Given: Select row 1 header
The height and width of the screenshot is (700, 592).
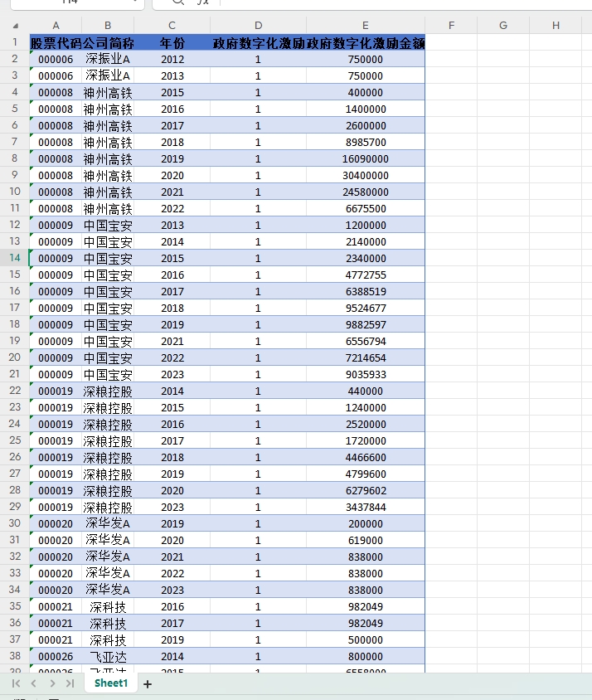Looking at the screenshot, I should point(15,42).
